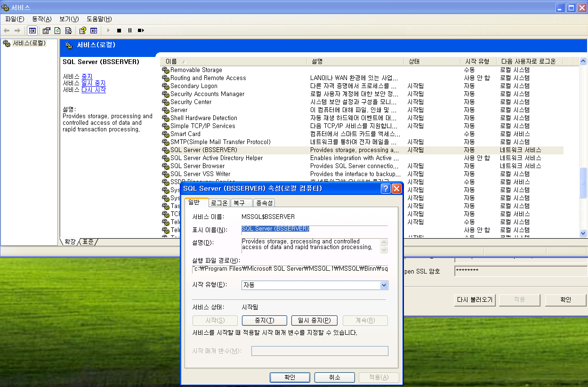Image resolution: width=588 pixels, height=387 pixels.
Task: Select Simple TCP/IP Services row
Action: (362, 126)
